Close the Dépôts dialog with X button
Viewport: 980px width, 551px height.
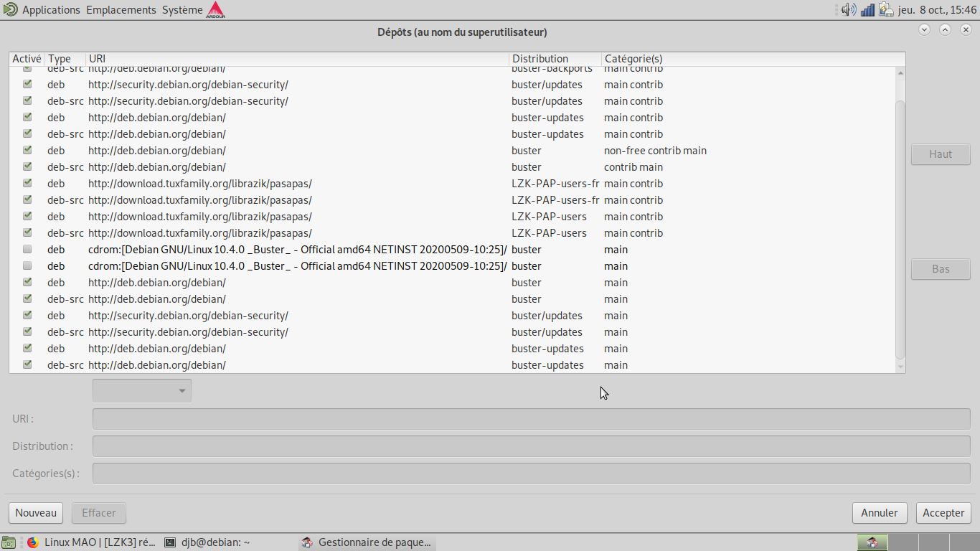(x=966, y=29)
